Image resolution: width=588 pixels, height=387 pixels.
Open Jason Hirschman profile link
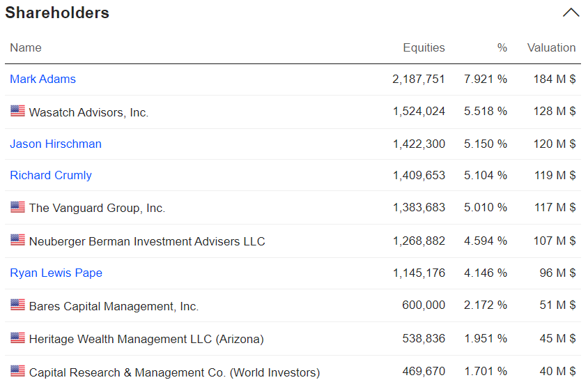pyautogui.click(x=56, y=144)
